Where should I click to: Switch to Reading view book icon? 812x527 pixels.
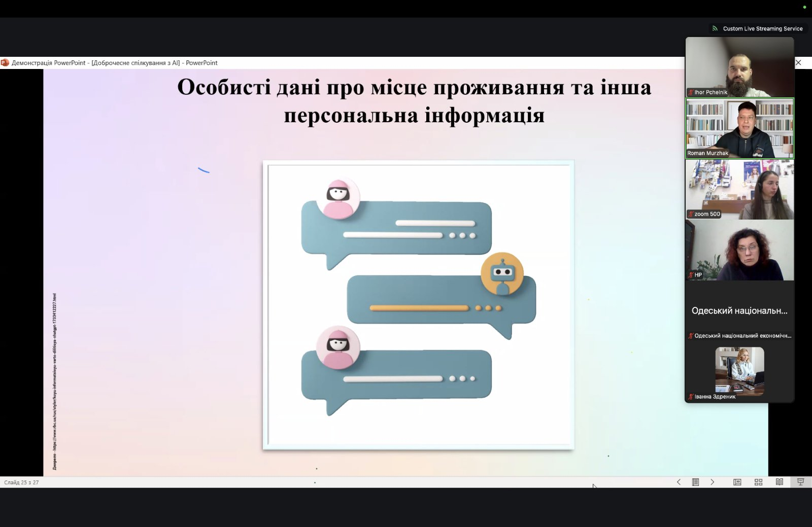[x=780, y=482]
